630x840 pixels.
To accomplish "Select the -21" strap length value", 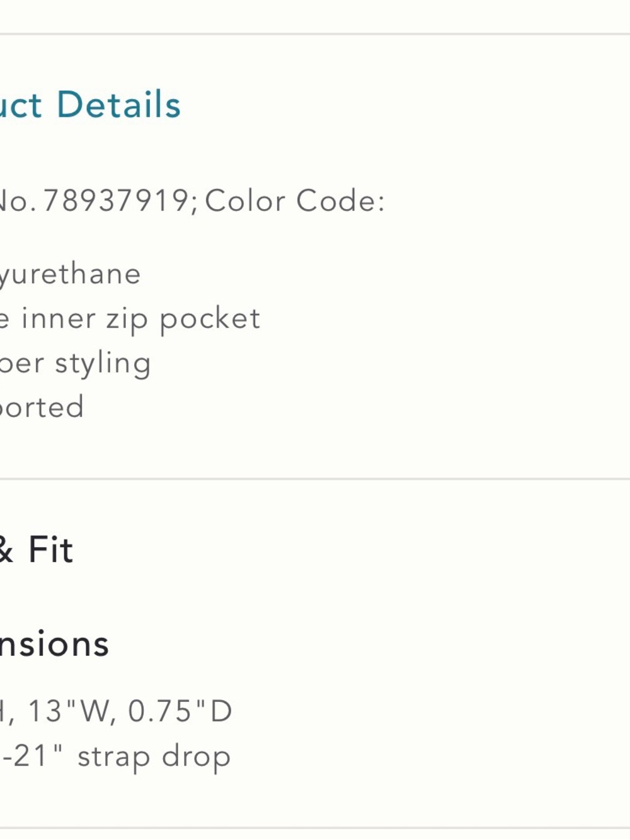I will (x=31, y=755).
